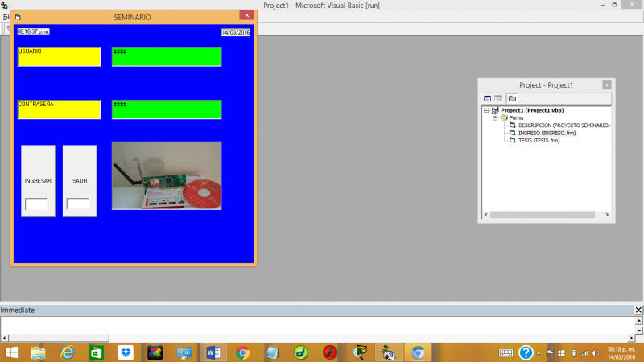Close the Project - Project1 panel
644x362 pixels.
pyautogui.click(x=607, y=85)
